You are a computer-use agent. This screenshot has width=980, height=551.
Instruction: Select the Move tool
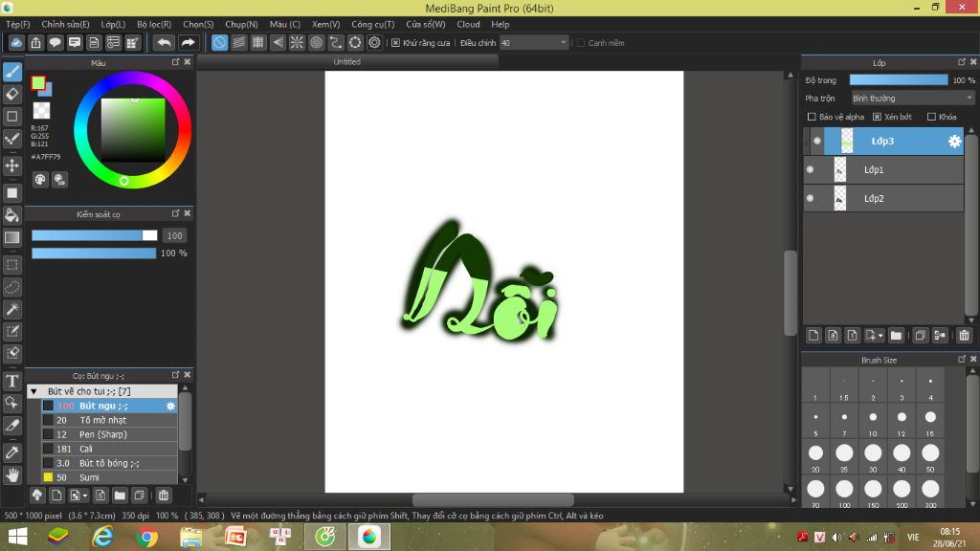[x=11, y=166]
